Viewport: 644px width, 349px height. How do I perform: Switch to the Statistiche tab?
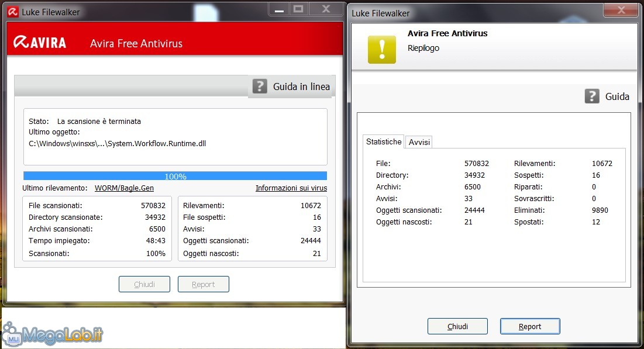384,141
